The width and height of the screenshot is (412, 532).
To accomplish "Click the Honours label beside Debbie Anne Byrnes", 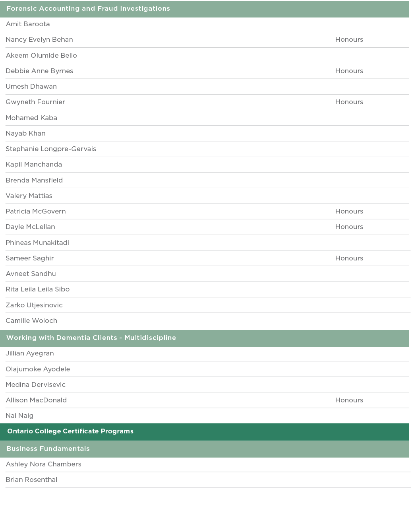I will (349, 71).
